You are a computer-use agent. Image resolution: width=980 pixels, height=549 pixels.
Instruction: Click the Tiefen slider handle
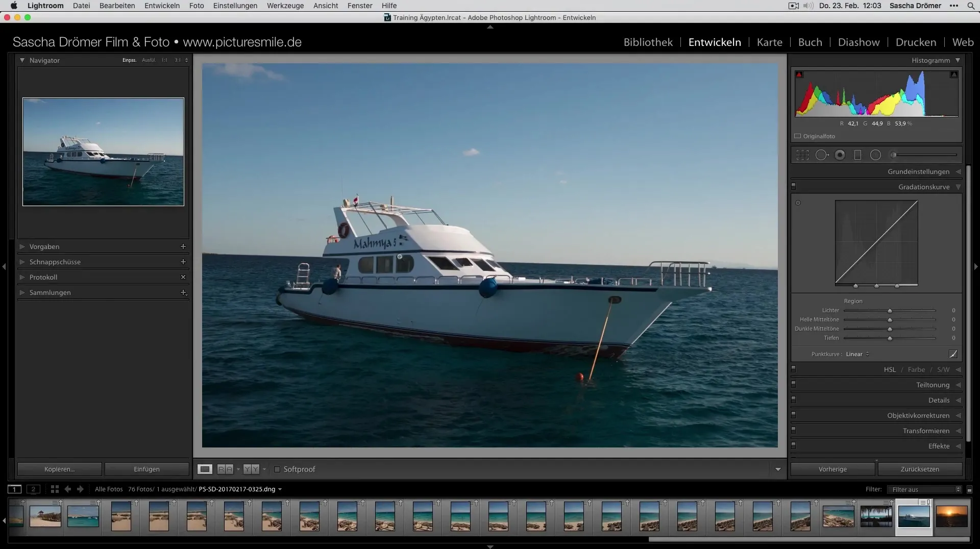point(890,338)
